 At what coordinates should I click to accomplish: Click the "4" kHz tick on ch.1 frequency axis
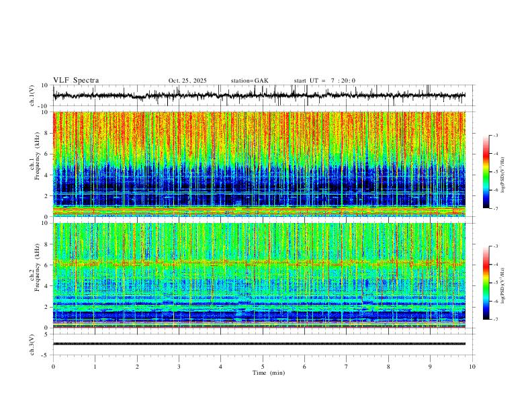48,175
